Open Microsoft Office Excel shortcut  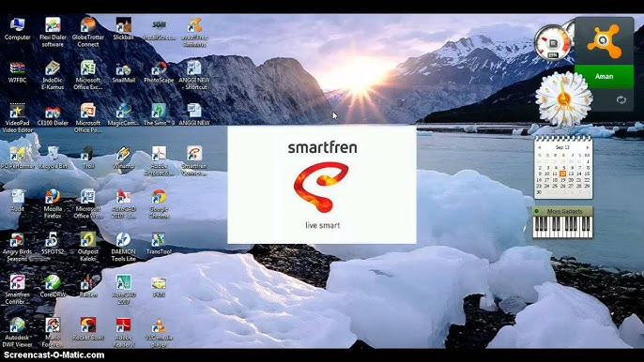pos(88,75)
